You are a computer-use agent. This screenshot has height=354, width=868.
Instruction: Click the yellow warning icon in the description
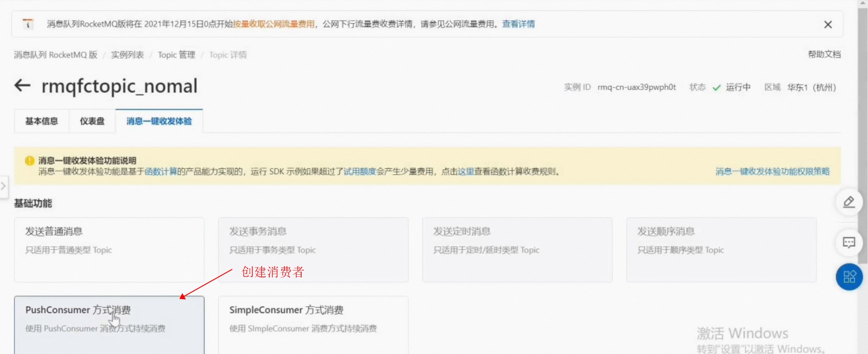coord(29,161)
